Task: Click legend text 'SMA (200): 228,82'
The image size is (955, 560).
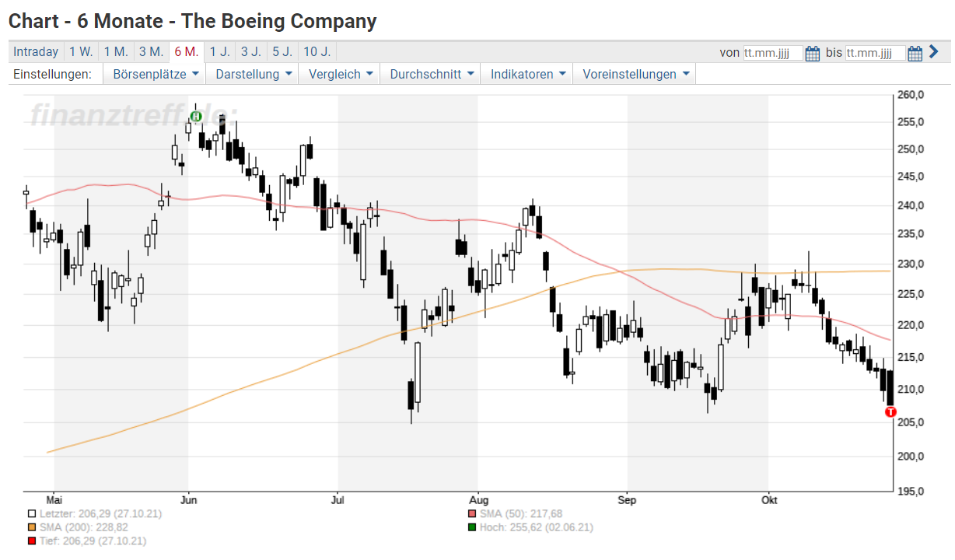Action: click(84, 527)
